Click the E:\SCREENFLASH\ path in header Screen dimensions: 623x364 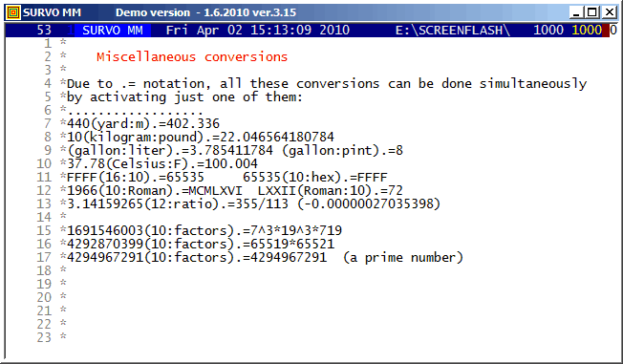pyautogui.click(x=453, y=31)
